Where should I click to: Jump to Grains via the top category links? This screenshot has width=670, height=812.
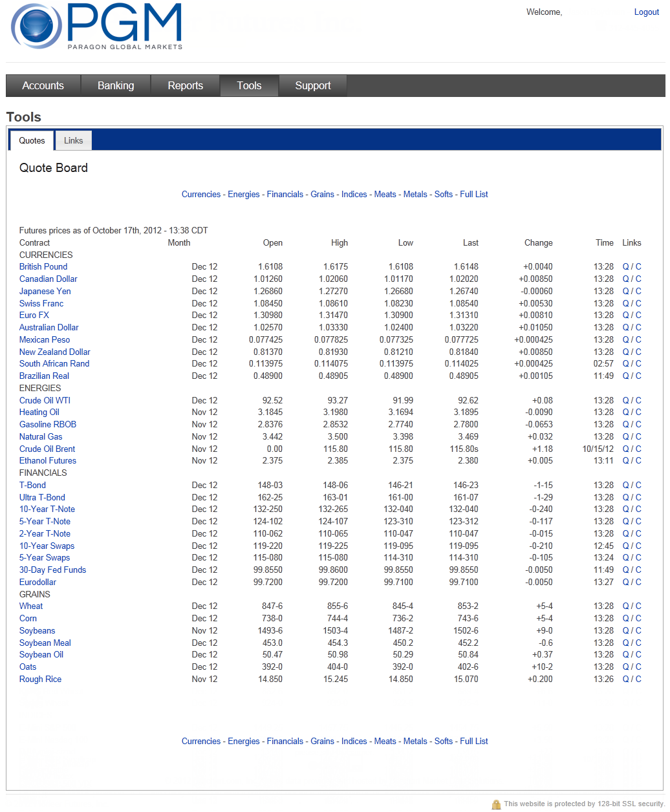(323, 195)
